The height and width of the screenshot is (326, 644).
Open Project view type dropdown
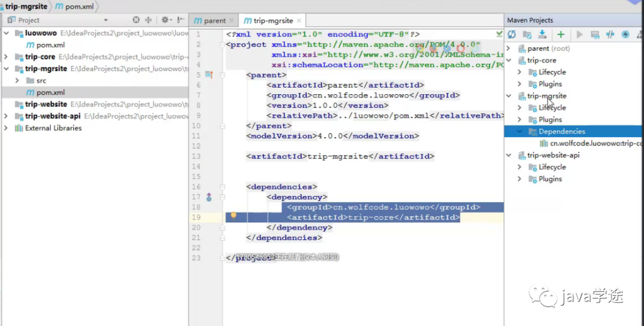pyautogui.click(x=106, y=20)
